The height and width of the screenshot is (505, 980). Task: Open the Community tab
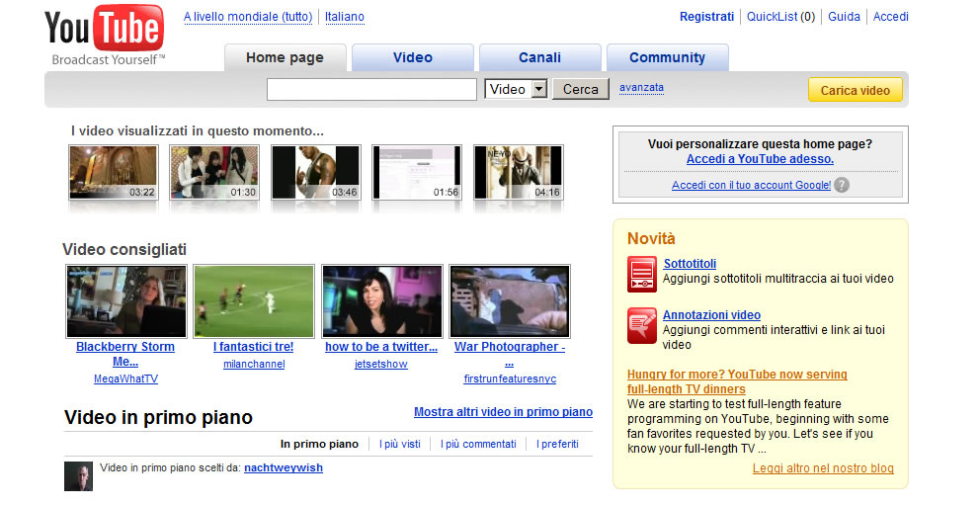[x=668, y=57]
